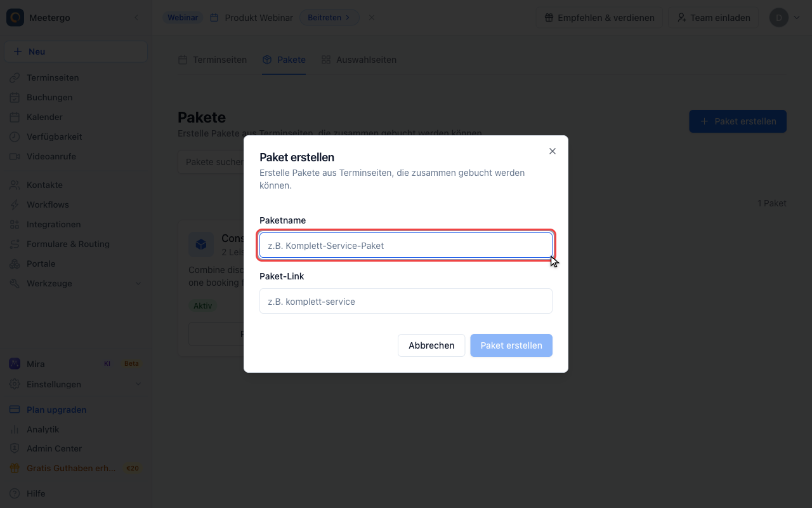The height and width of the screenshot is (508, 812).
Task: Switch to the Terminseiten tab
Action: [213, 60]
